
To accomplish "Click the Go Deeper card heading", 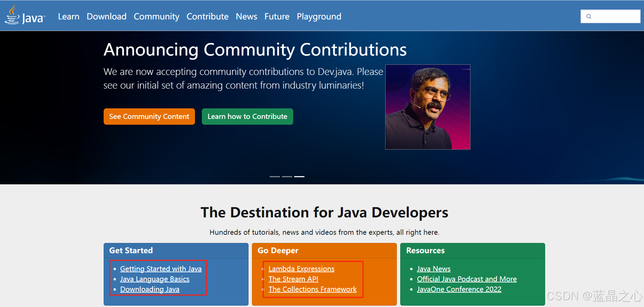I will 278,250.
